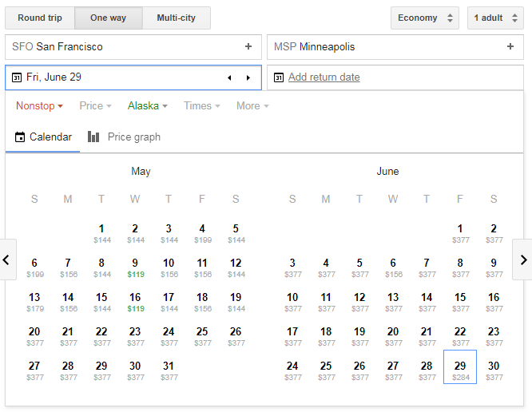This screenshot has height=412, width=532.
Task: Switch to the Price graph tab
Action: click(125, 137)
